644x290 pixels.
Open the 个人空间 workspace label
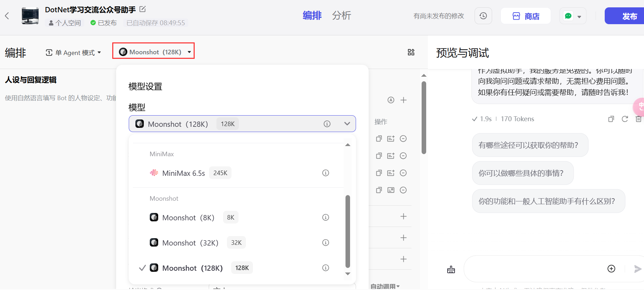tap(65, 23)
